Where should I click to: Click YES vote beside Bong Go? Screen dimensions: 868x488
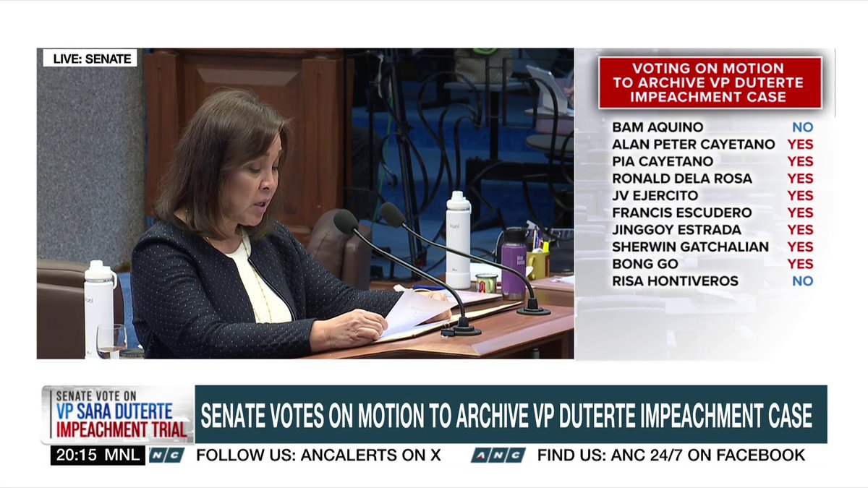pos(801,264)
